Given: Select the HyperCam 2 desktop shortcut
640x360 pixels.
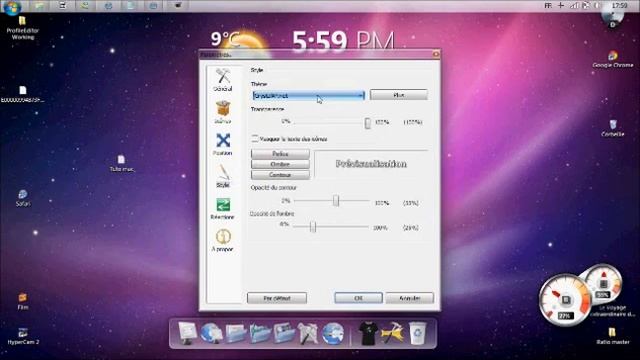Looking at the screenshot, I should tap(23, 337).
